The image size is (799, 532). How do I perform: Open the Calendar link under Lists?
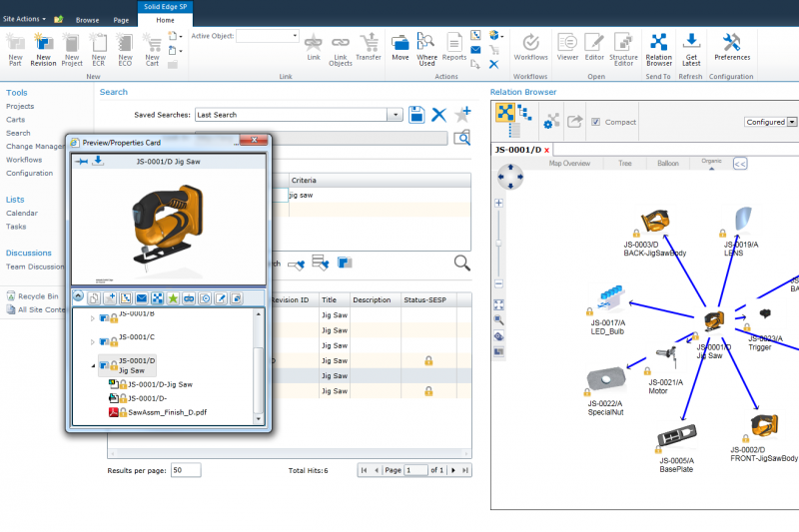(x=22, y=213)
